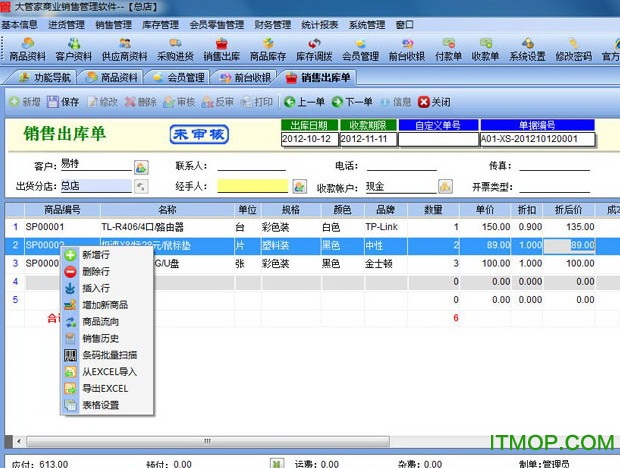
Task: Open 基本信息 menu
Action: 19,25
